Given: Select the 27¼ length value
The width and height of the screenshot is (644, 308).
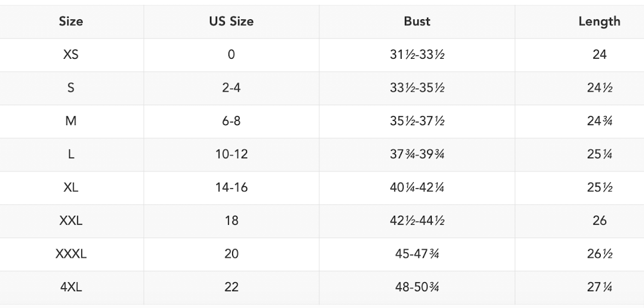Looking at the screenshot, I should (599, 287).
